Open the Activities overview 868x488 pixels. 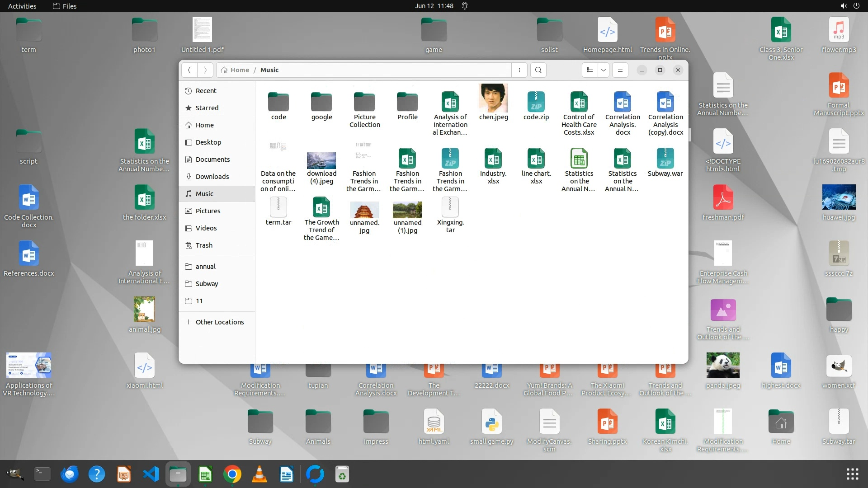22,6
